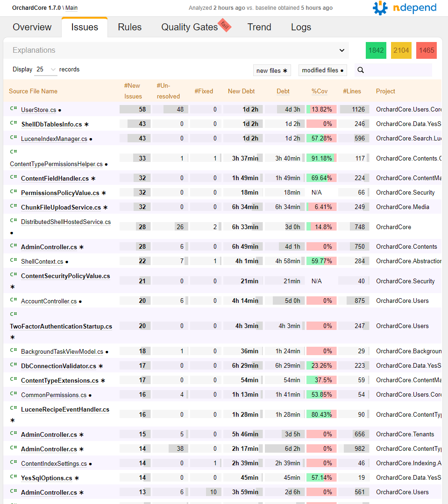The width and height of the screenshot is (448, 504).
Task: Select the green 1842 issue count badge
Action: point(376,50)
